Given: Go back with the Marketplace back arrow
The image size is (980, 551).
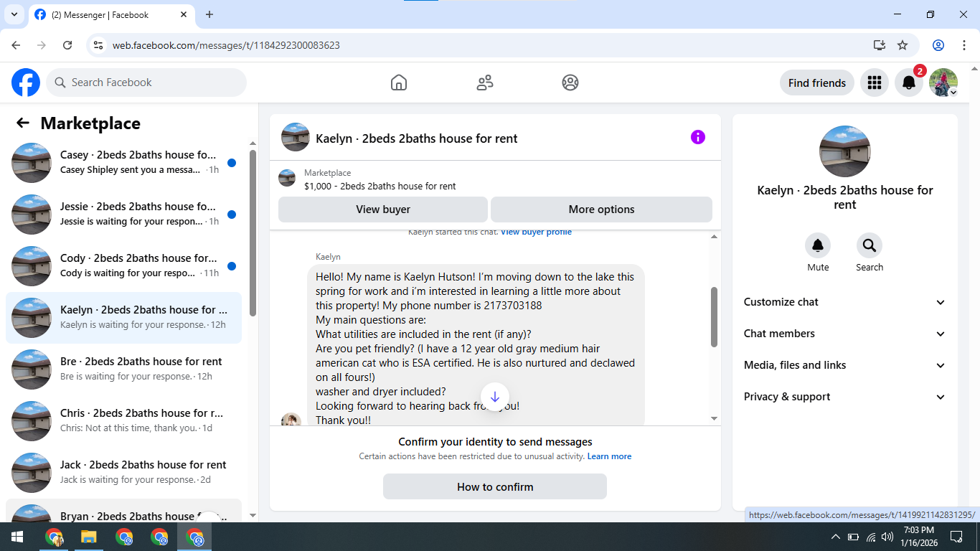Looking at the screenshot, I should [x=23, y=123].
